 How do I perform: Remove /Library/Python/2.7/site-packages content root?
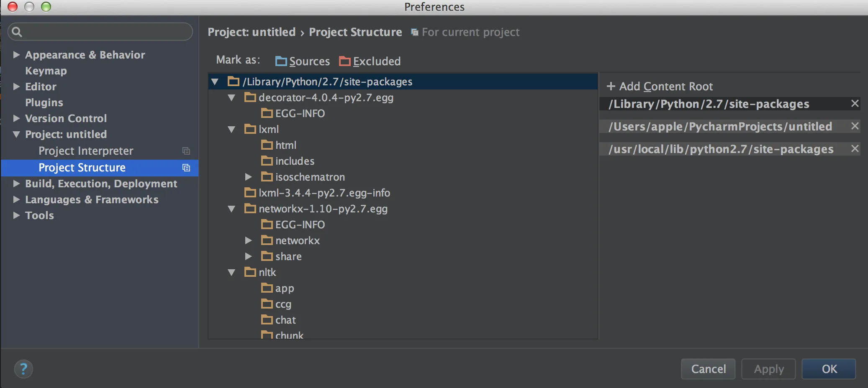[855, 104]
